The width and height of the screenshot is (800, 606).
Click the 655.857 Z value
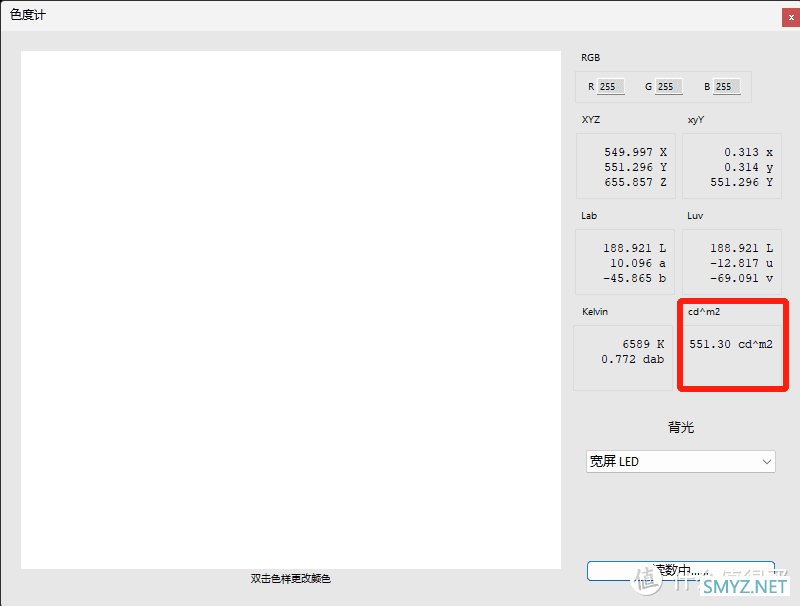[x=635, y=182]
